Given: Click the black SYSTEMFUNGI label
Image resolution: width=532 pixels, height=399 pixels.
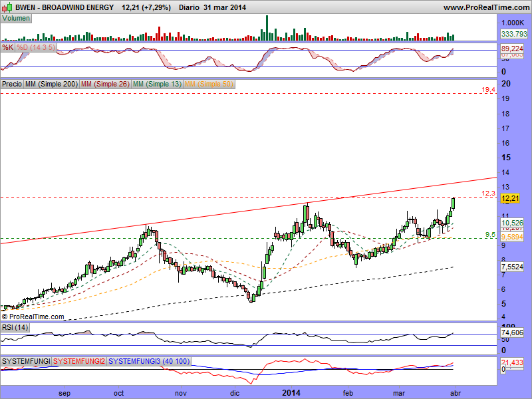Looking at the screenshot, I should pyautogui.click(x=26, y=361).
